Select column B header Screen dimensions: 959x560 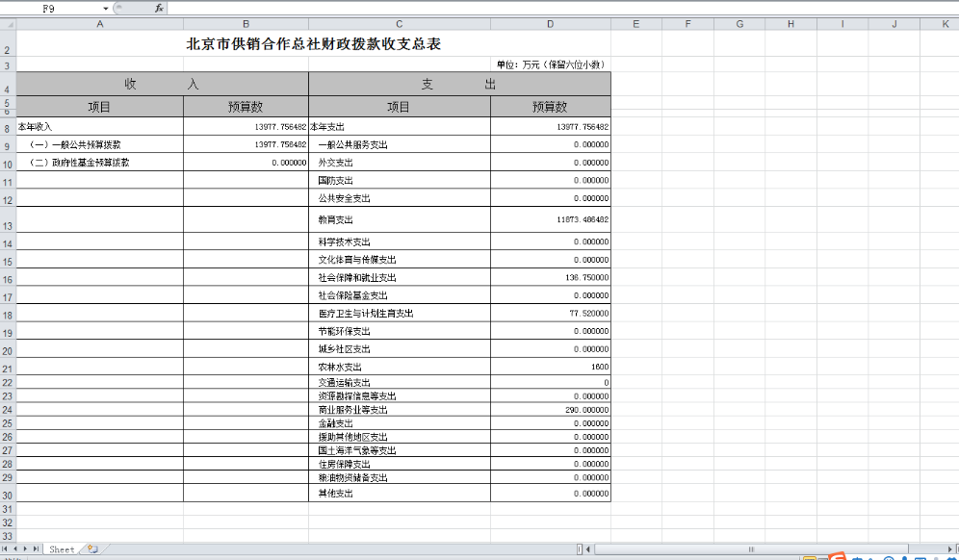246,24
